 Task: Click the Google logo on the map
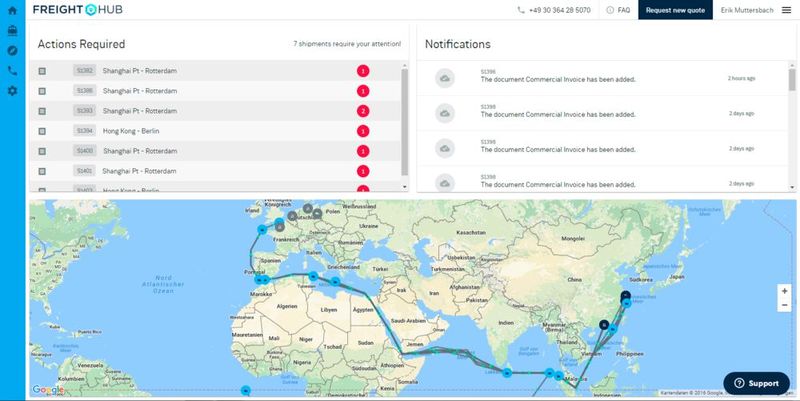(48, 390)
